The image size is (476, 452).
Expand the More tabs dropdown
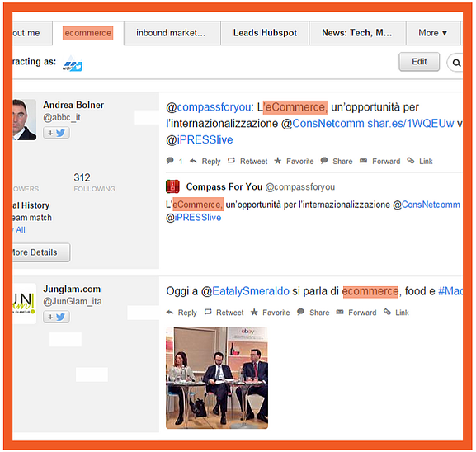432,33
